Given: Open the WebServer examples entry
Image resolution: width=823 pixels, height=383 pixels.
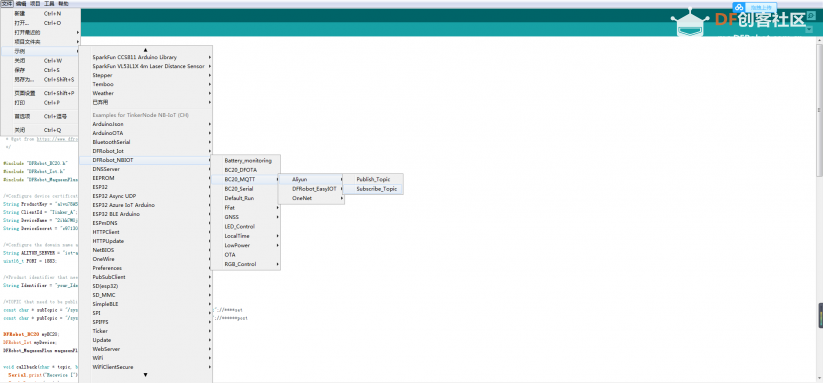Looking at the screenshot, I should coord(145,349).
